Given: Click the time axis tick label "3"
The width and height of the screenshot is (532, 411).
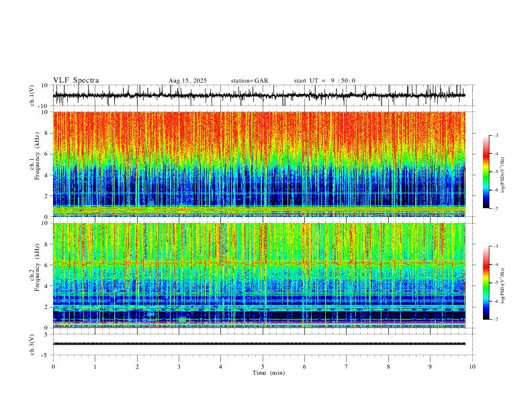Looking at the screenshot, I should point(179,367).
